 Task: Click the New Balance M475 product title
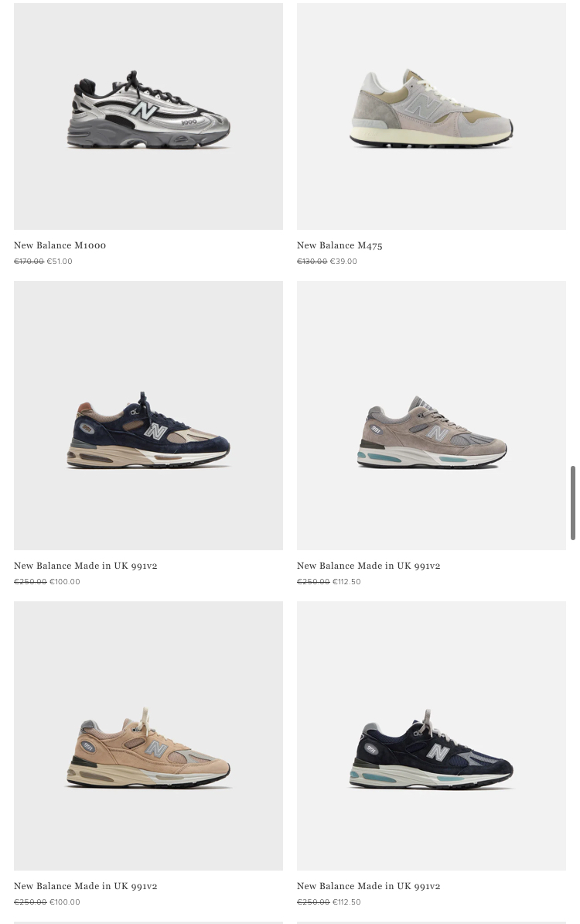(339, 245)
